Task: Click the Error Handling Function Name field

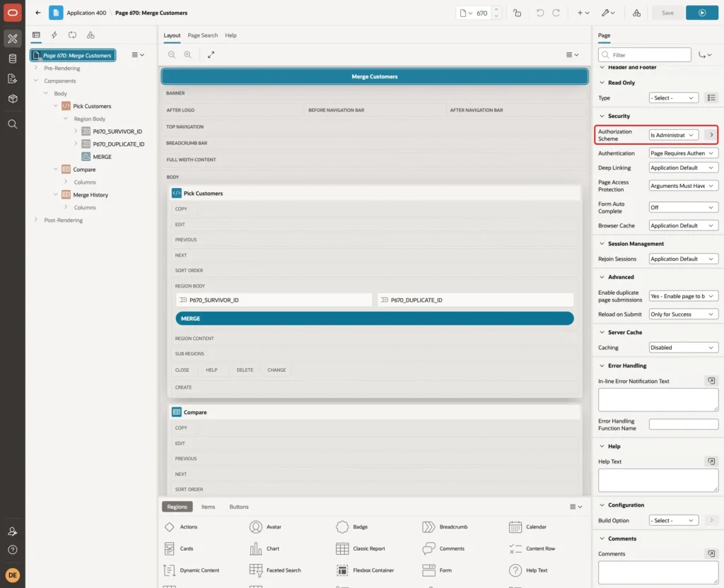Action: point(684,424)
